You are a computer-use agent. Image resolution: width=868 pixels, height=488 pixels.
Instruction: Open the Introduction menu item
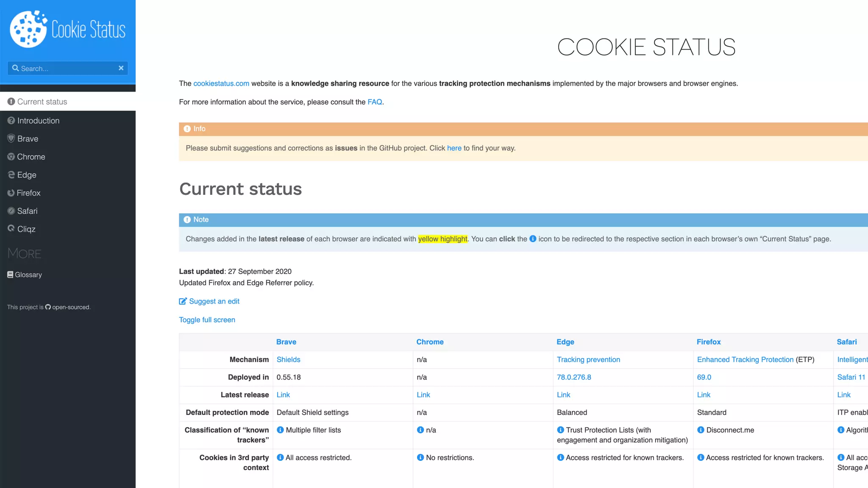click(x=38, y=121)
